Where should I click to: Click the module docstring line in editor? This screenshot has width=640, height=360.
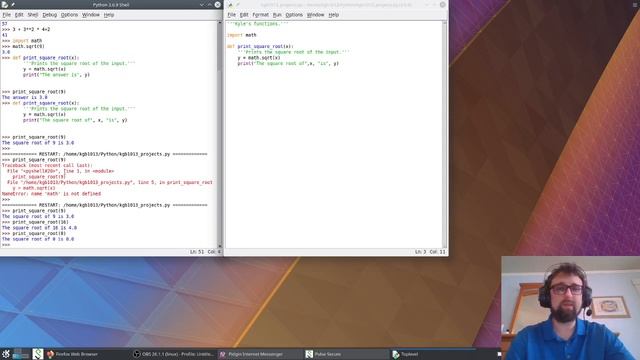tap(258, 24)
